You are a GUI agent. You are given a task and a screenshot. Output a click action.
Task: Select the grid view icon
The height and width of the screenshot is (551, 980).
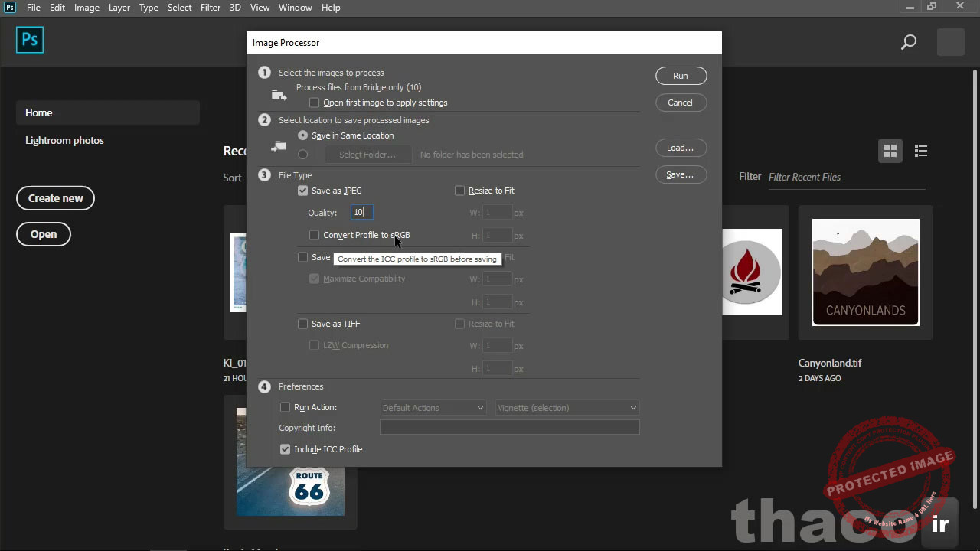point(890,151)
